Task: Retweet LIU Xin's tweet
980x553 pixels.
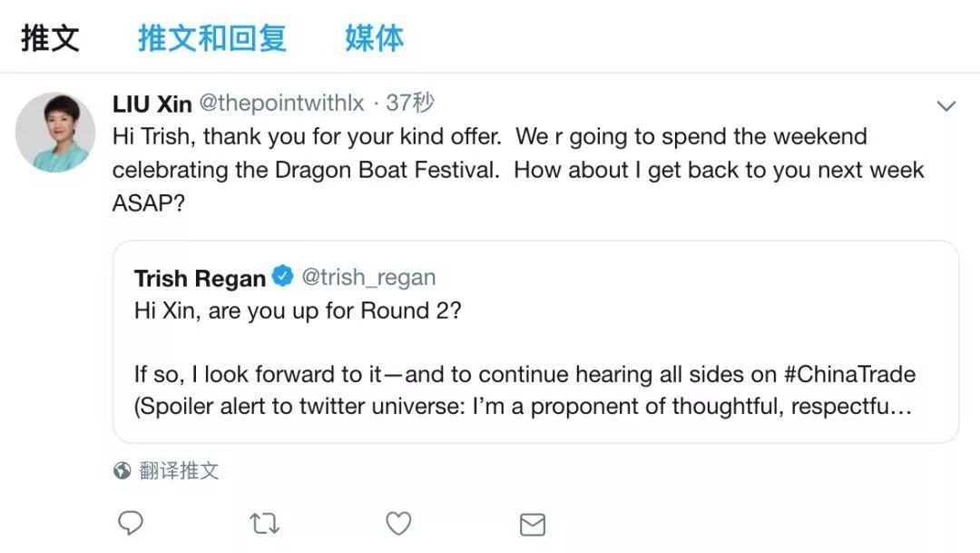Action: [264, 523]
